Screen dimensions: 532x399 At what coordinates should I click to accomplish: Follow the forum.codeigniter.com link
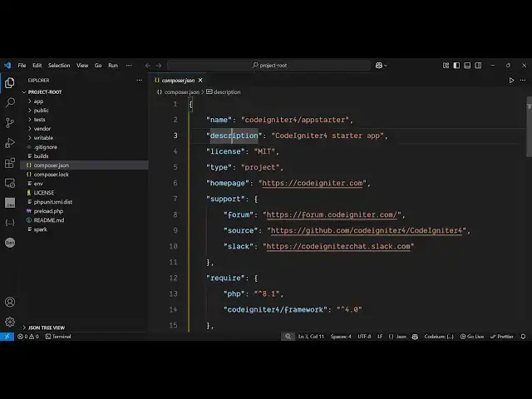tap(332, 214)
